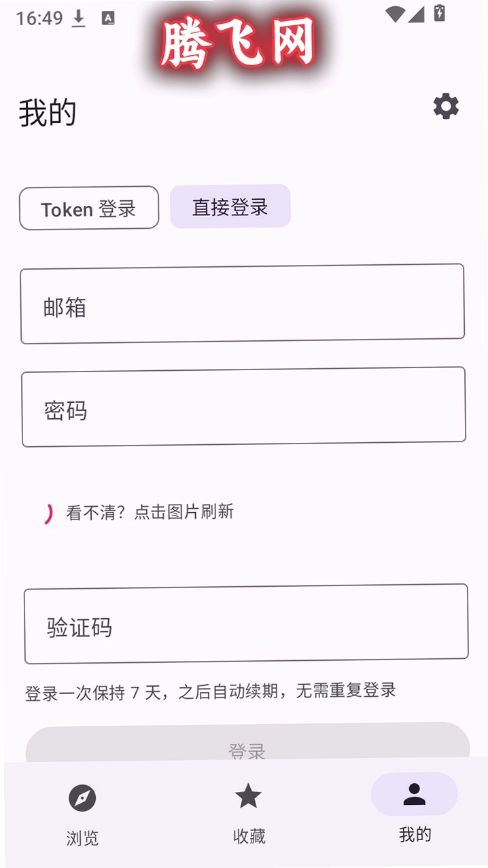Tap the cellular signal icon
Viewport: 488px width, 868px height.
[417, 14]
